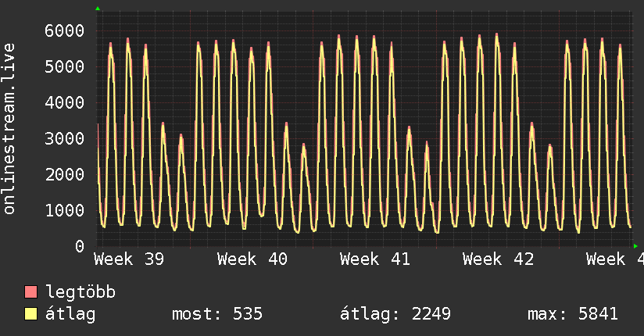This screenshot has height=336, width=644.
Task: Click the 5000 y-axis label
Action: [x=65, y=66]
